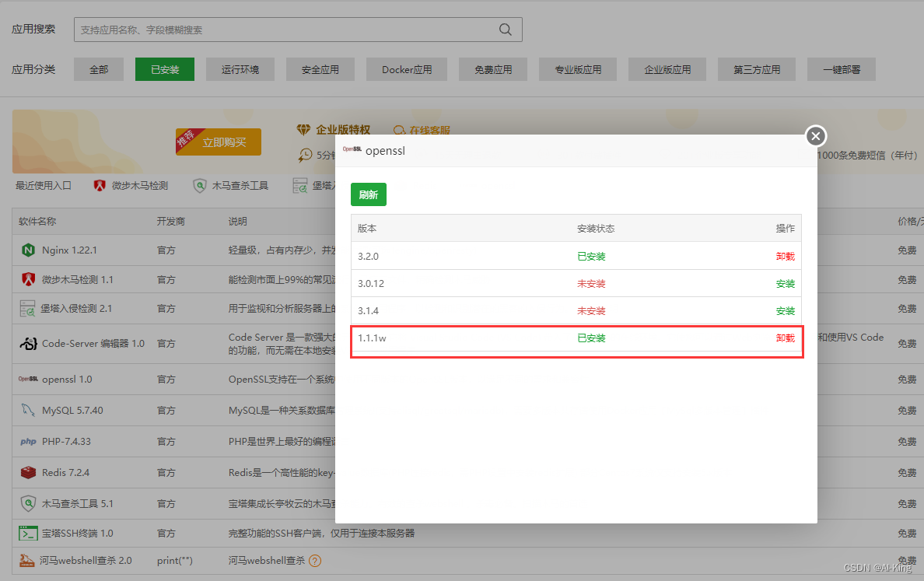Click Redis 7.2.4 software name
This screenshot has height=581, width=924.
(x=65, y=473)
